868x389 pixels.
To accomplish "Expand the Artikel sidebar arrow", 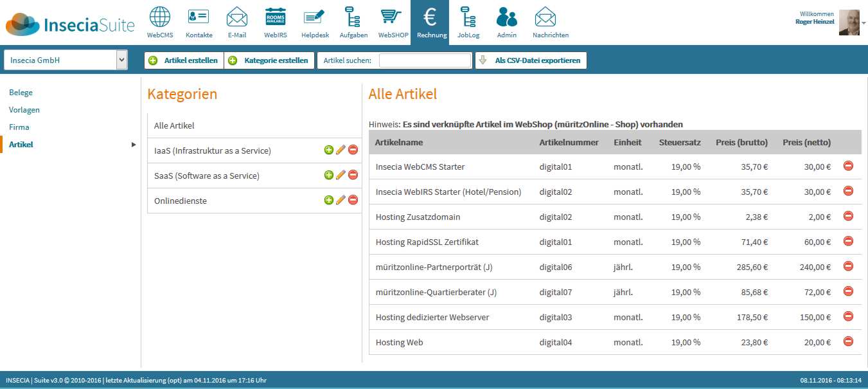I will (134, 145).
